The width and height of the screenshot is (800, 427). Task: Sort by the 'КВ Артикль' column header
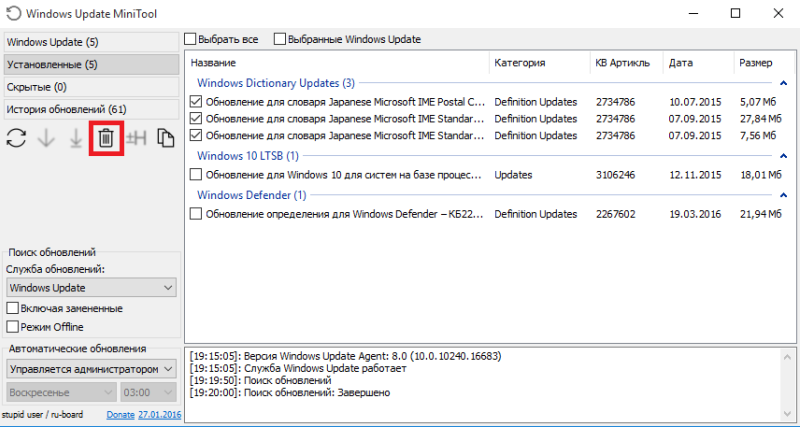[627, 63]
